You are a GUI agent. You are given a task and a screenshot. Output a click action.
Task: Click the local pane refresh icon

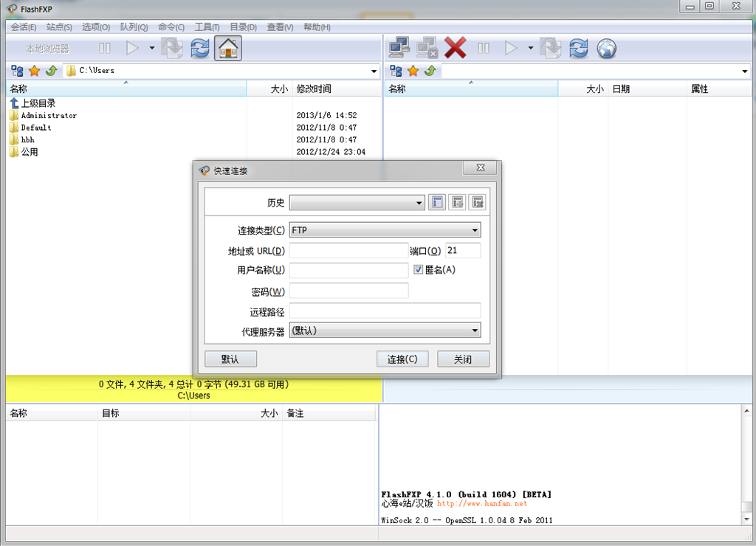pyautogui.click(x=200, y=49)
